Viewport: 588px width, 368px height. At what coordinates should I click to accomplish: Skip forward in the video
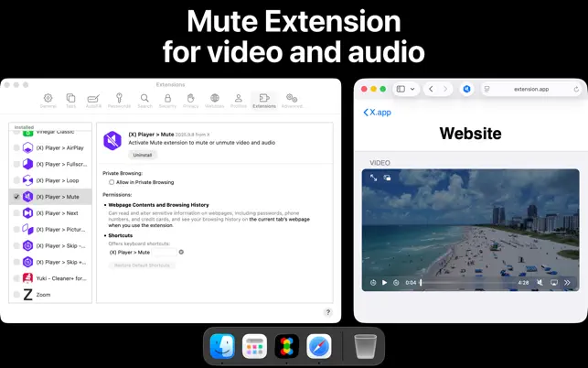pos(396,282)
